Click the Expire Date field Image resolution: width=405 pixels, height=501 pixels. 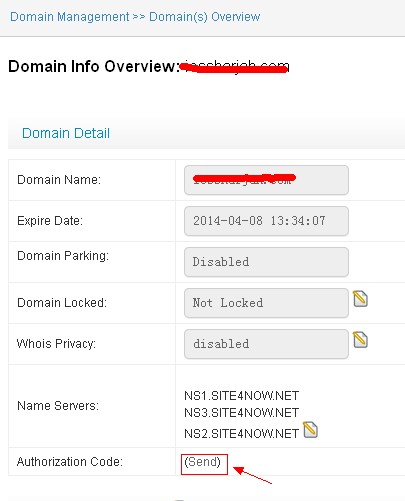point(266,221)
